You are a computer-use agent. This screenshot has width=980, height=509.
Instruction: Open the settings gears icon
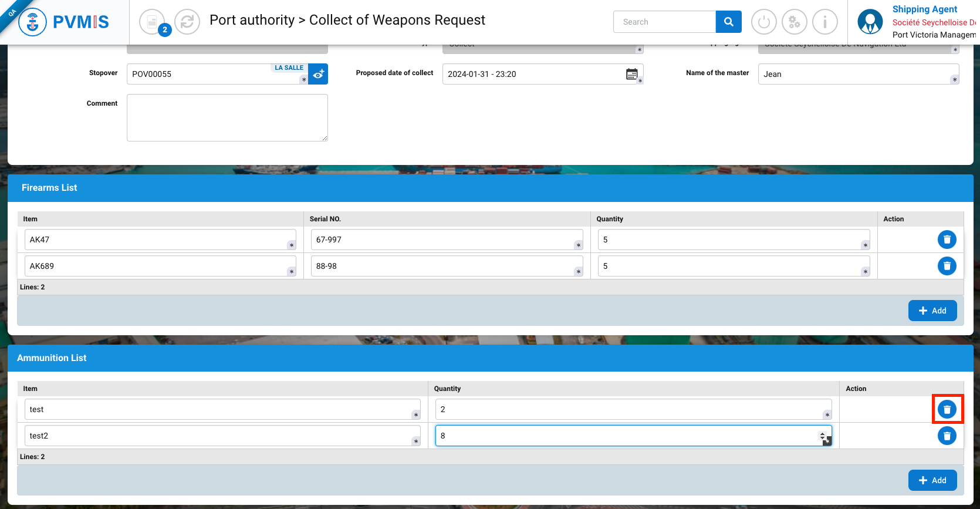pos(794,22)
